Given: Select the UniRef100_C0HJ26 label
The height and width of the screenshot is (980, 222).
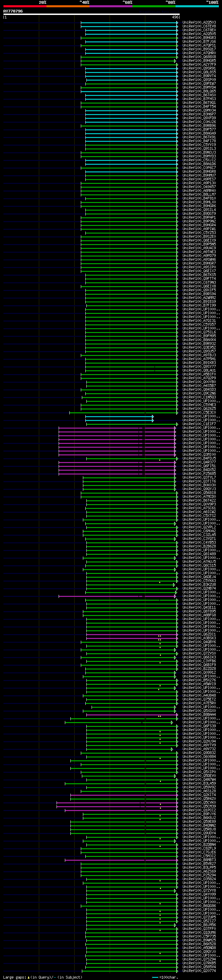Looking at the screenshot, I should [199, 122].
